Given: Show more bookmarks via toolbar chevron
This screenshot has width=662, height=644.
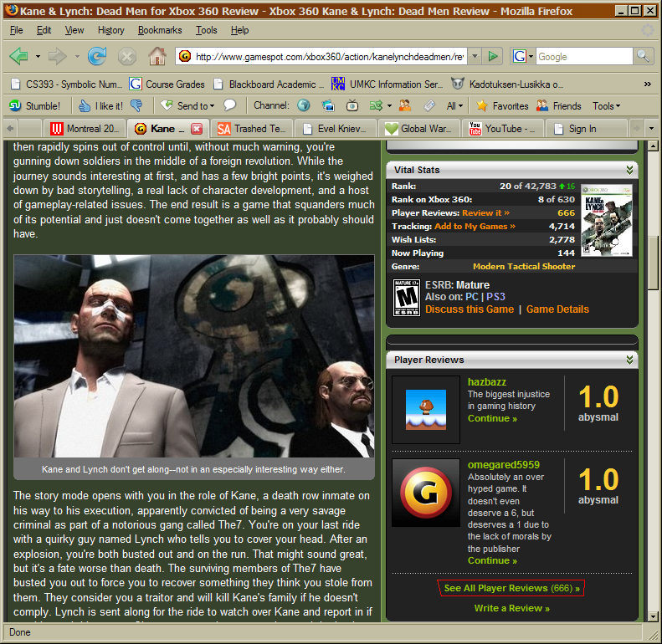Looking at the screenshot, I should (x=647, y=84).
